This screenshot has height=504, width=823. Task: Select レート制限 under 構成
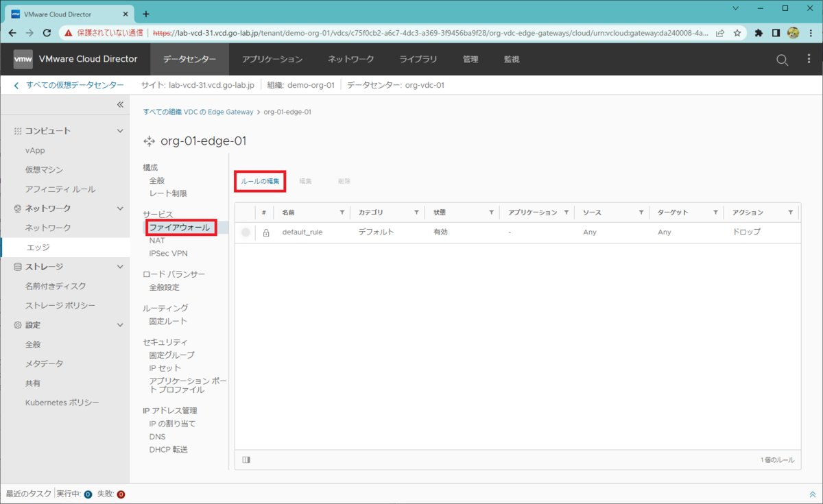point(168,194)
